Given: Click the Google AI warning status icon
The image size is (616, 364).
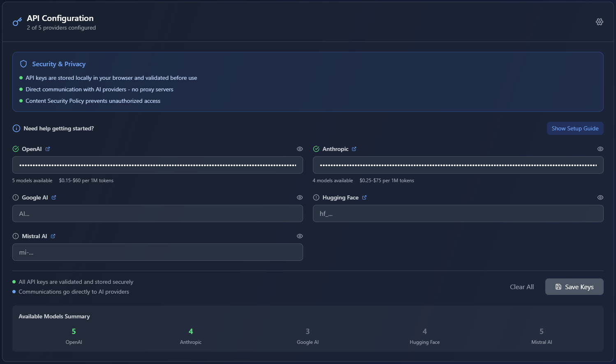Looking at the screenshot, I should (16, 197).
